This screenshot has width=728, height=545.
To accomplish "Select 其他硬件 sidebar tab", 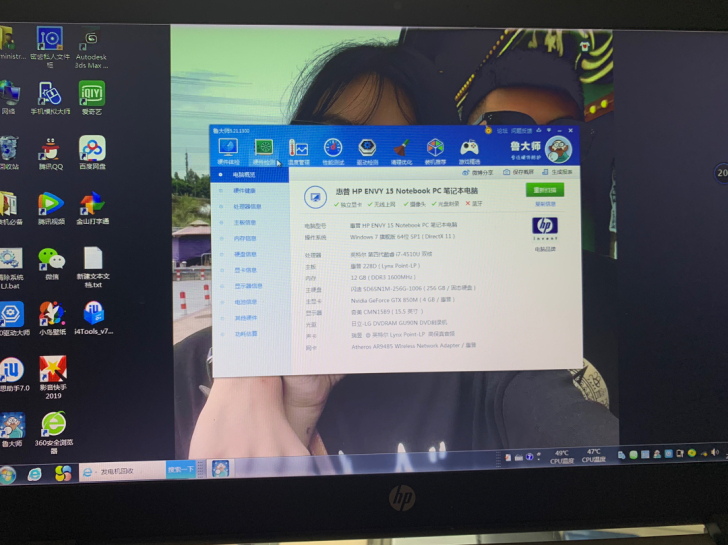I will 246,318.
